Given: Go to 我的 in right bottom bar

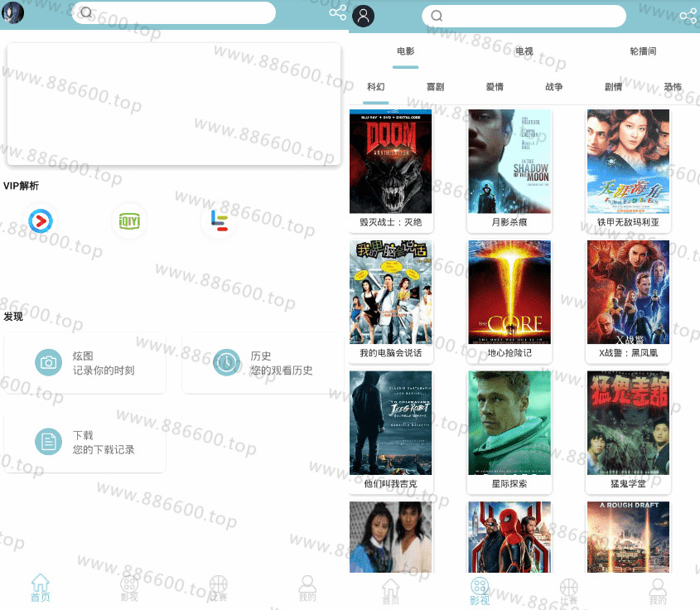Looking at the screenshot, I should 658,591.
